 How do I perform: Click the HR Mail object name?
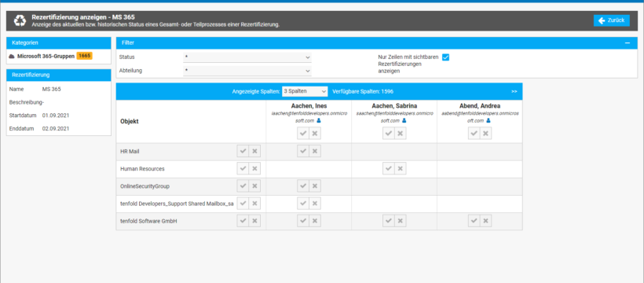[130, 152]
